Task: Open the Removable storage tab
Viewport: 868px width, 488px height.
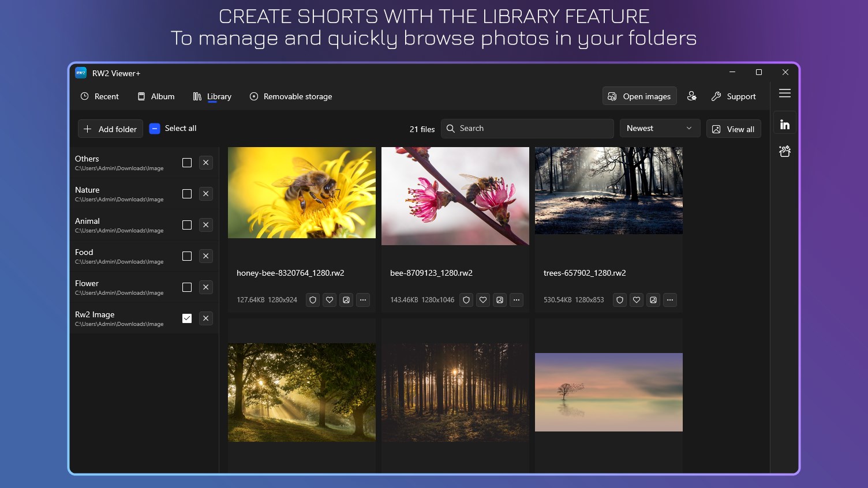Action: 291,96
